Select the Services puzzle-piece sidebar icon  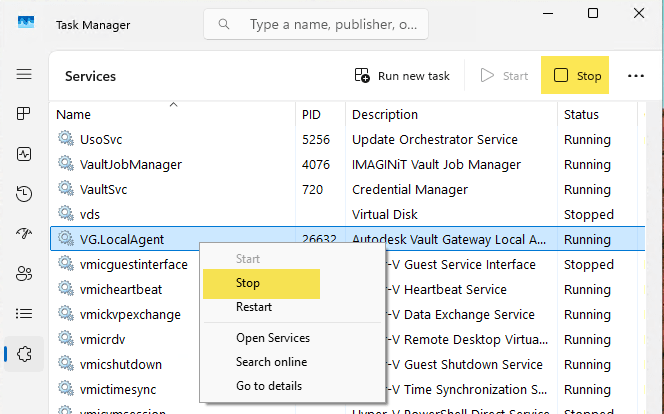24,354
